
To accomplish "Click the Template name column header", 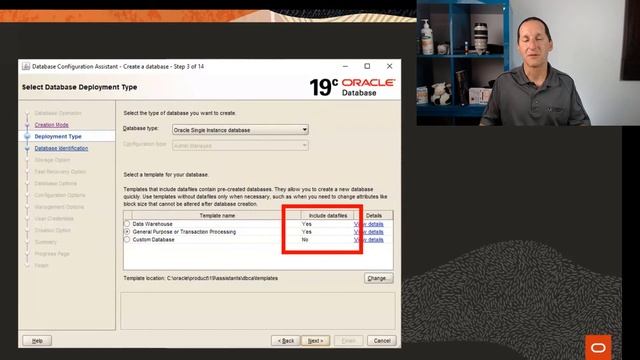I will click(217, 215).
